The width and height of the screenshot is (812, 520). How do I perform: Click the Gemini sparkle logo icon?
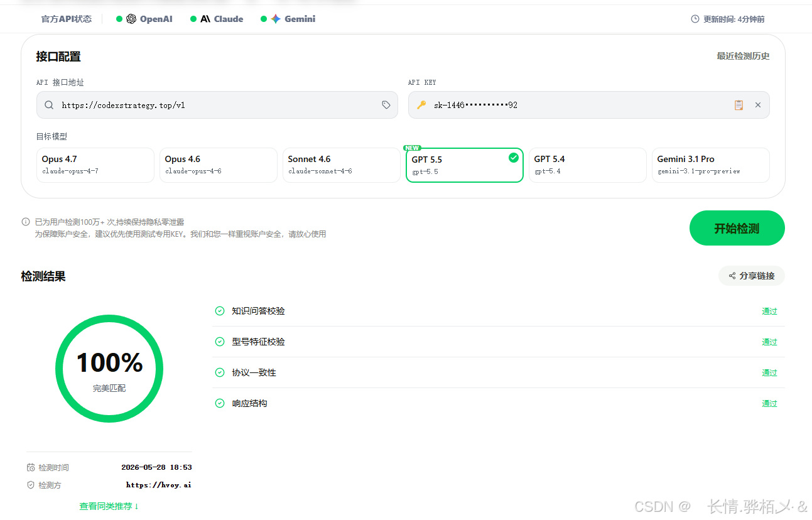[x=276, y=19]
